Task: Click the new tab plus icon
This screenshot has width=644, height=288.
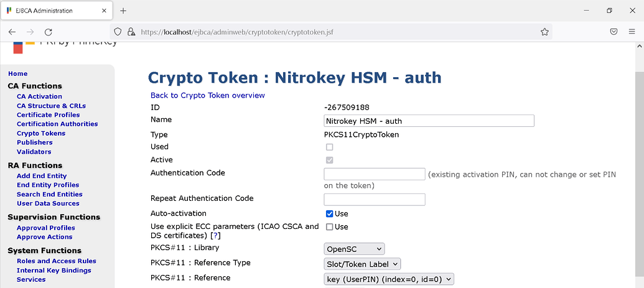Action: (123, 11)
